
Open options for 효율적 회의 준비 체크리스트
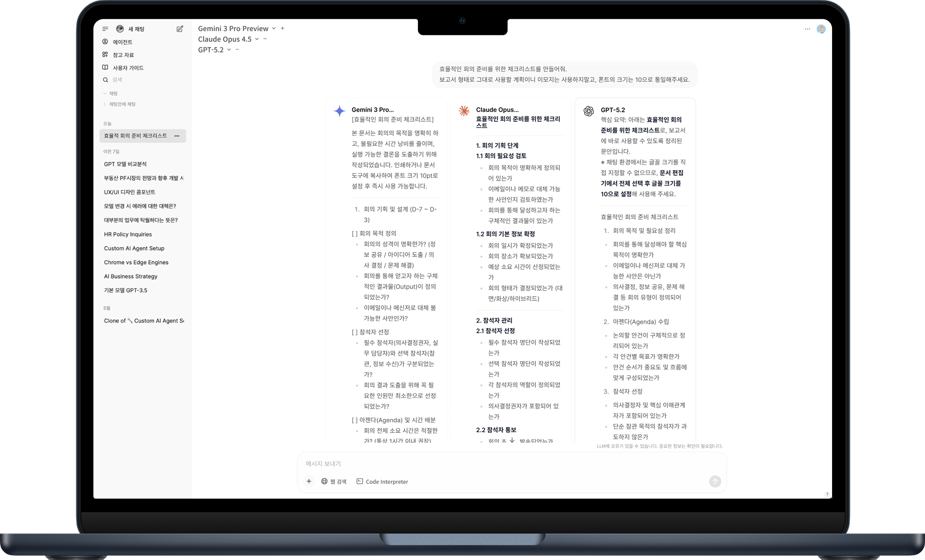tap(177, 136)
